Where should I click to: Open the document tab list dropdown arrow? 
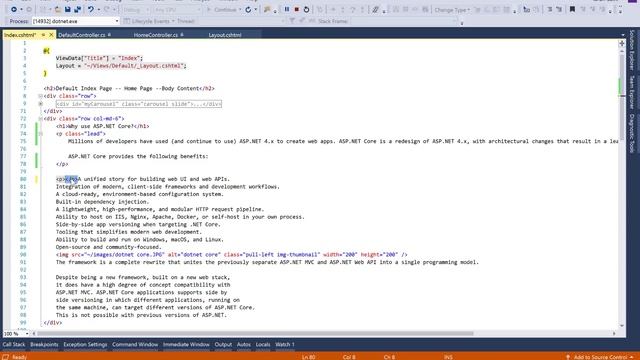tap(622, 35)
